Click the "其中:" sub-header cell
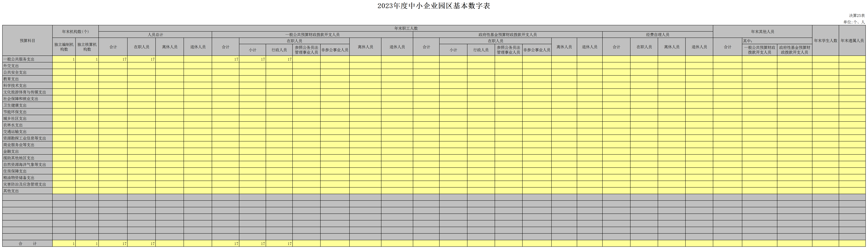This screenshot has height=249, width=868. point(777,41)
